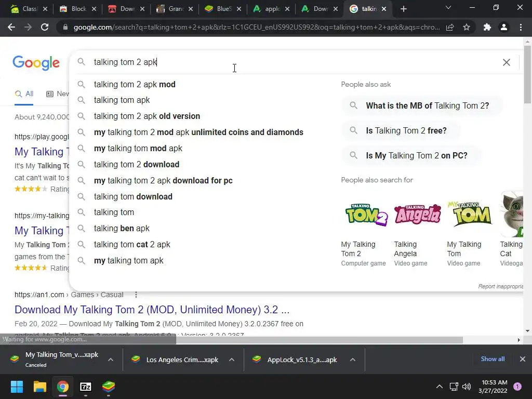Open the taskbar clock and date

(x=494, y=387)
